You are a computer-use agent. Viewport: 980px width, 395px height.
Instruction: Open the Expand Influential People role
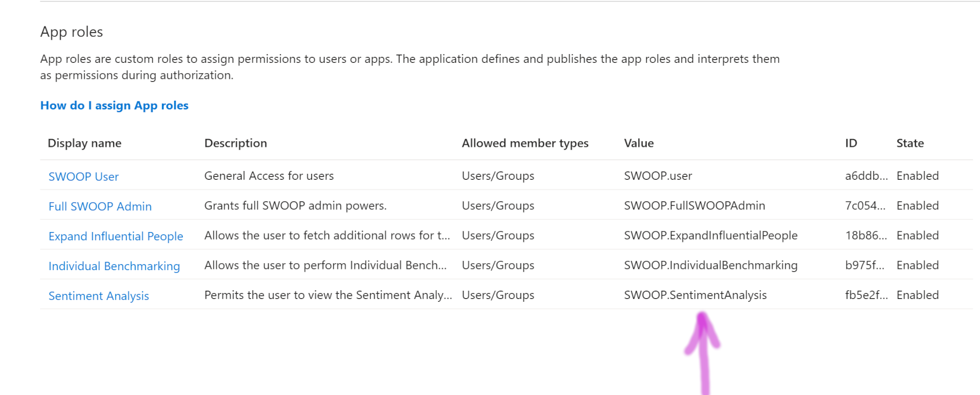[x=116, y=236]
